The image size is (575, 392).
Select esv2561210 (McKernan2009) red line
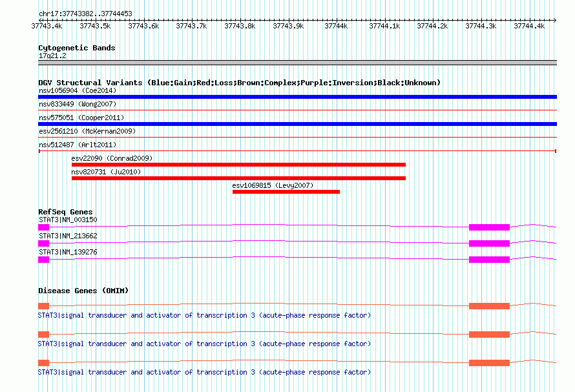tap(297, 137)
